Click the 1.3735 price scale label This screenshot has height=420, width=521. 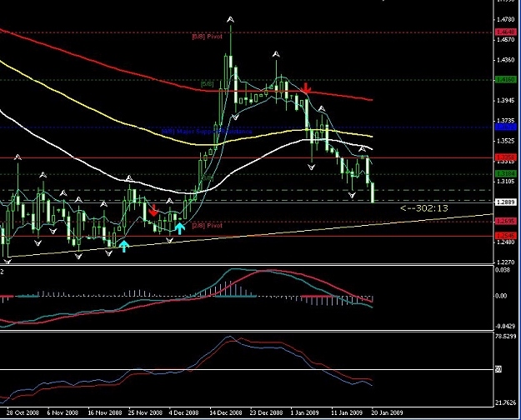(506, 121)
